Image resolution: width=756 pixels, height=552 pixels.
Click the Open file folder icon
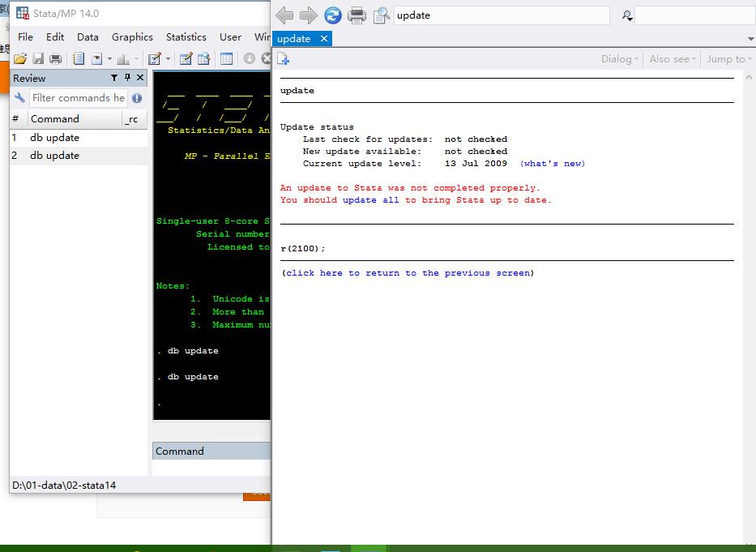coord(20,58)
